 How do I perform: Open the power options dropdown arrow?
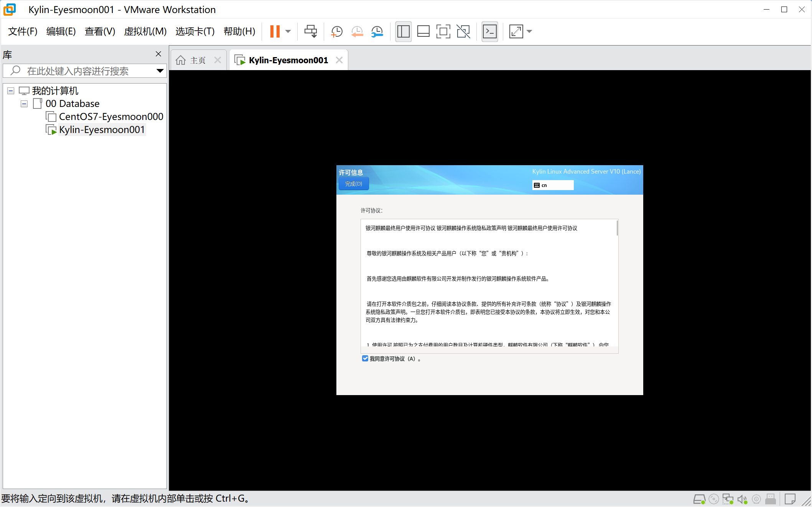(288, 31)
